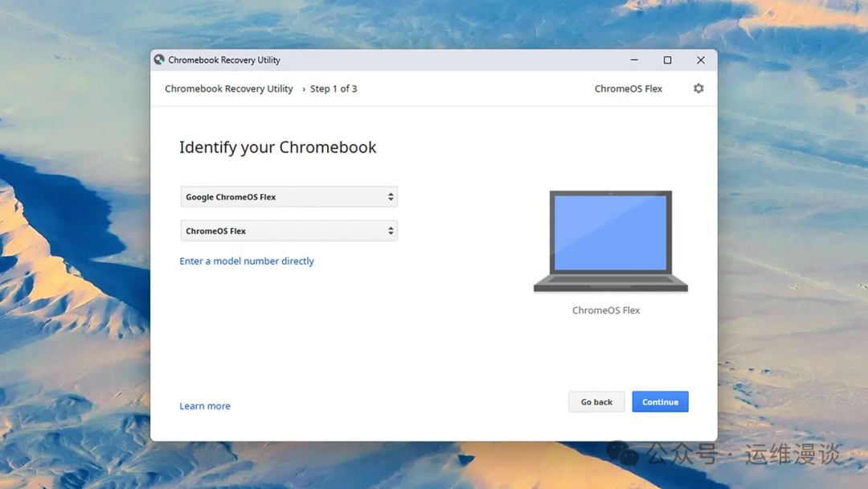The image size is (868, 489).
Task: Click the Go back button
Action: click(596, 401)
